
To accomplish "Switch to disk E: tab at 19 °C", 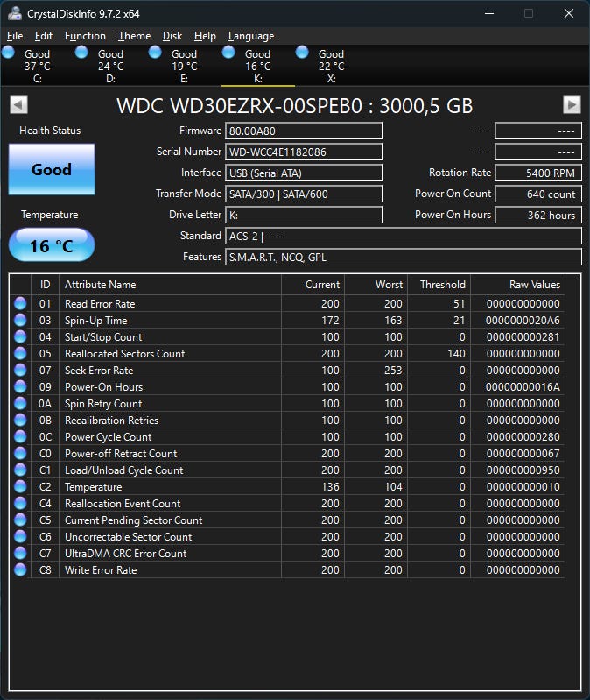I will click(184, 66).
